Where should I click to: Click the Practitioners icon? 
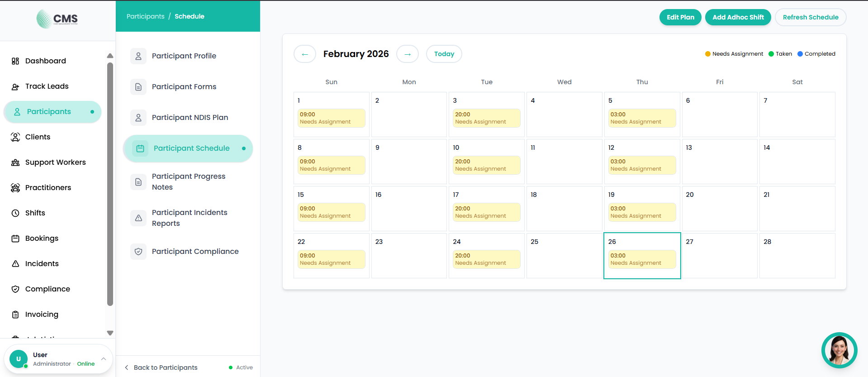coord(15,188)
